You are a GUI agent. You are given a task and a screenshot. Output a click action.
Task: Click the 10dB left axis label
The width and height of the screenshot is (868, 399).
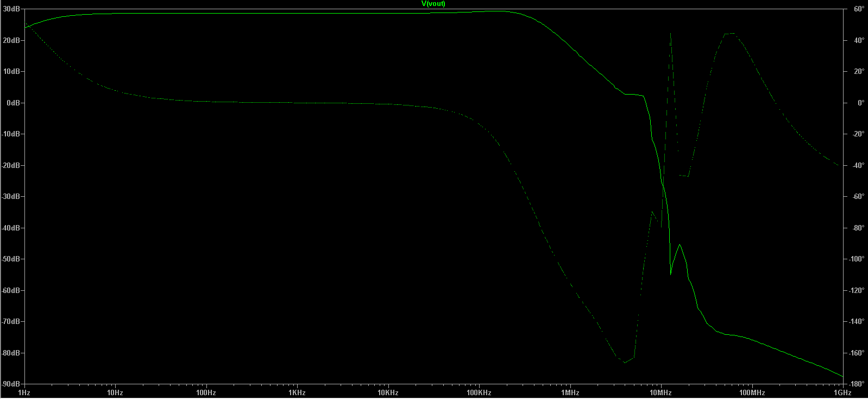click(x=11, y=72)
